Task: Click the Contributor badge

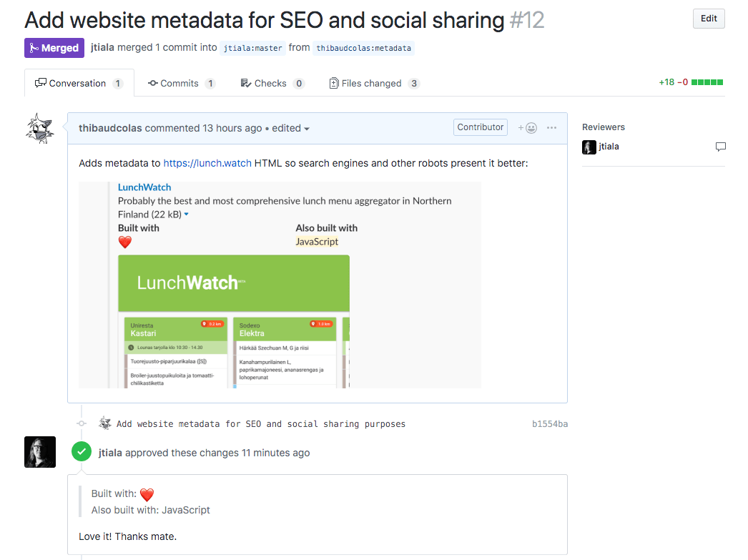Action: click(481, 127)
